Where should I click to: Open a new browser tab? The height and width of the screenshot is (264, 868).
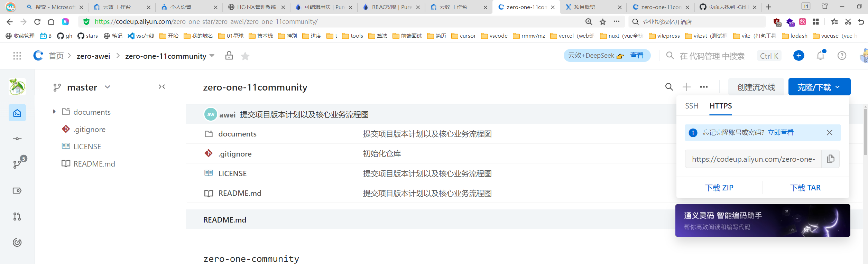(768, 7)
